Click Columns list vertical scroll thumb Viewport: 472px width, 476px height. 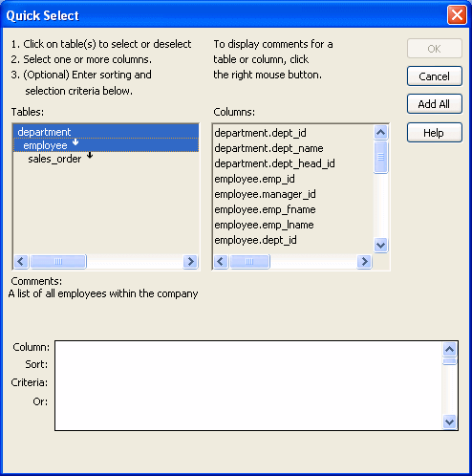[x=381, y=157]
